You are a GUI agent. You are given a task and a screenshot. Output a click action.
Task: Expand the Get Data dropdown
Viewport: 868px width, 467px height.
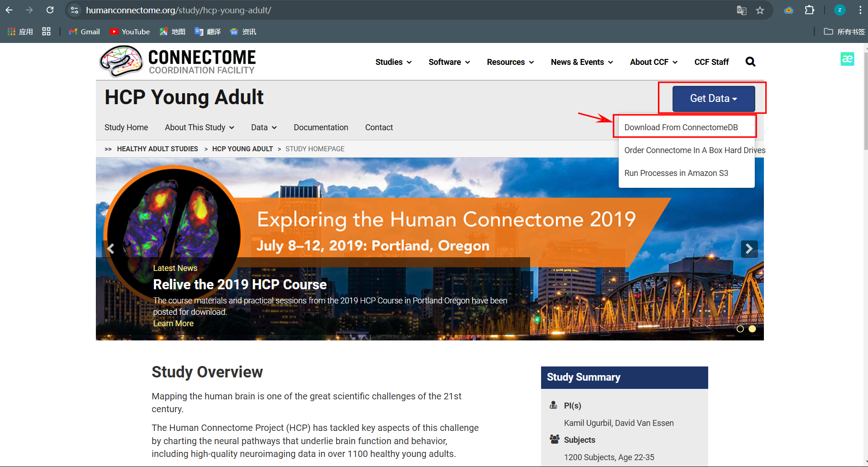tap(713, 98)
